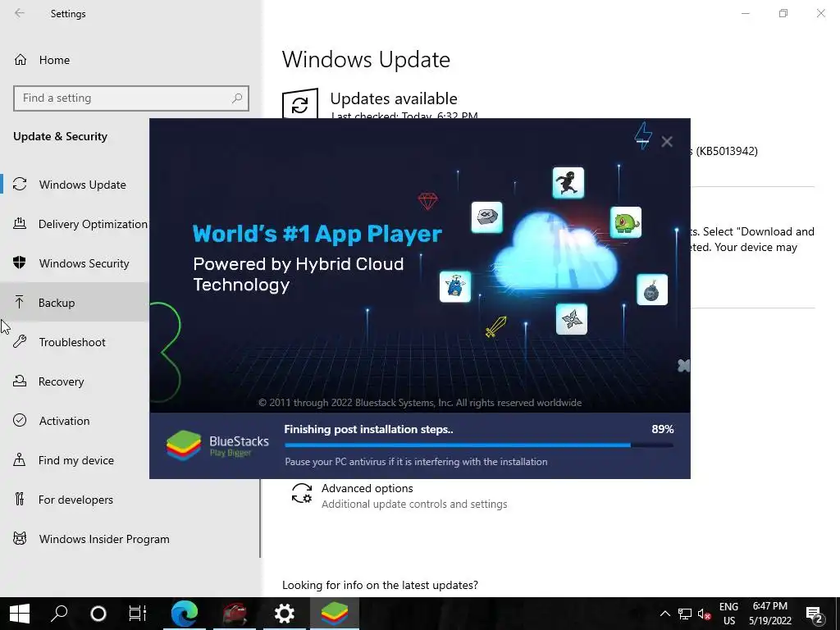Click the Windows Security shield icon

click(20, 262)
